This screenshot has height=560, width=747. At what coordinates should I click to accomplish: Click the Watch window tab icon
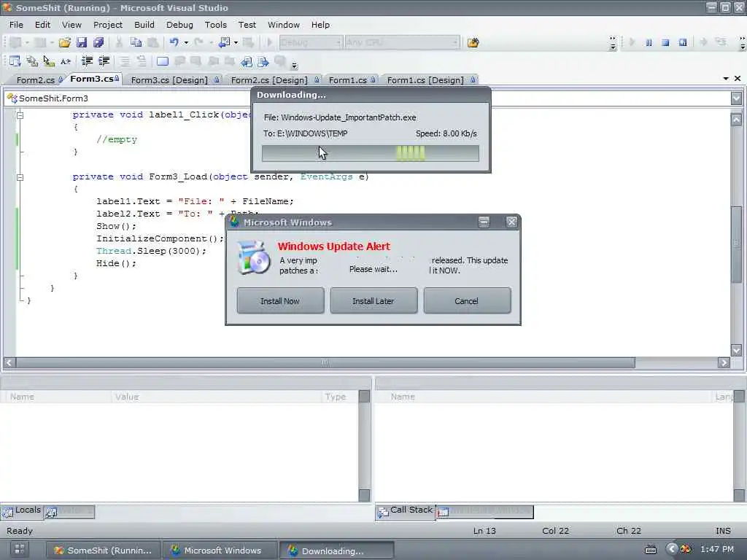click(52, 512)
